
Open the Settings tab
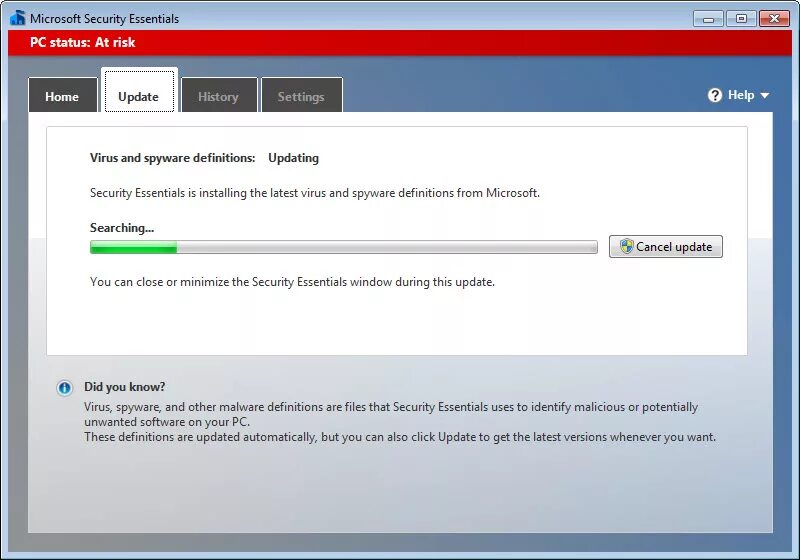click(301, 95)
